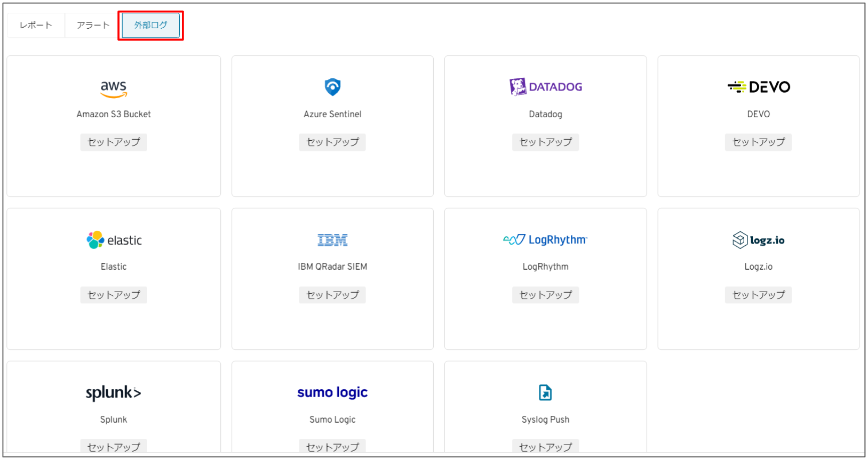Click the DEVO caption below logo
The image size is (868, 459).
click(758, 114)
